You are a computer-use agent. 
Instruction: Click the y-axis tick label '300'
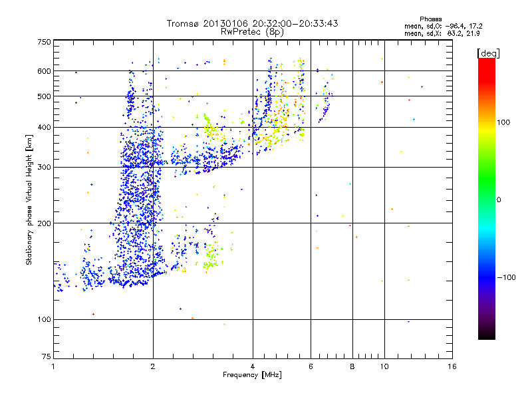[44, 167]
